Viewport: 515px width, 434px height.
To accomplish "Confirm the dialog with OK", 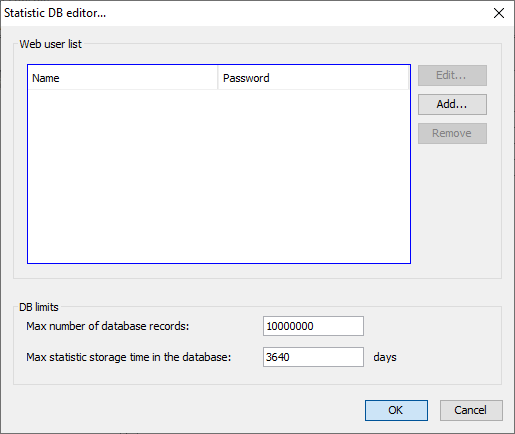I will (396, 410).
